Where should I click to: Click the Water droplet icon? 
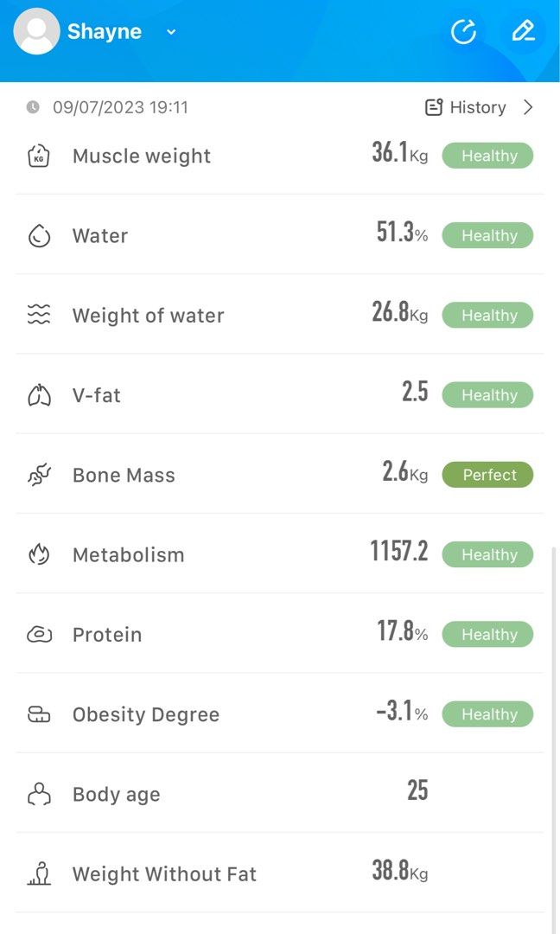tap(38, 235)
